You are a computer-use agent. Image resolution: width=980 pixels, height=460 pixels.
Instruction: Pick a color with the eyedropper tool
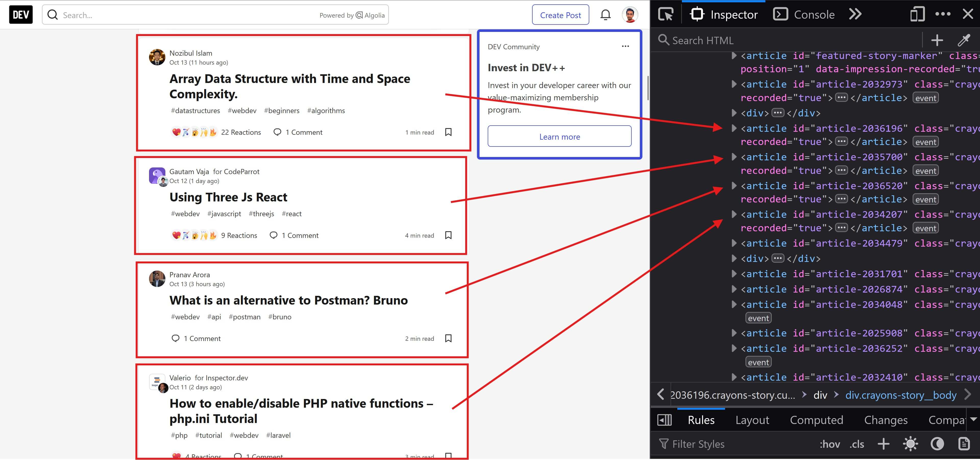point(964,40)
